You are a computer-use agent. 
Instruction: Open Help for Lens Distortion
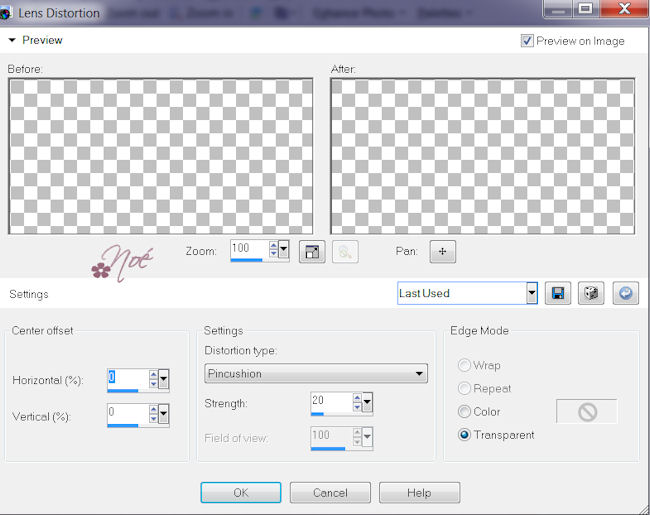point(419,493)
